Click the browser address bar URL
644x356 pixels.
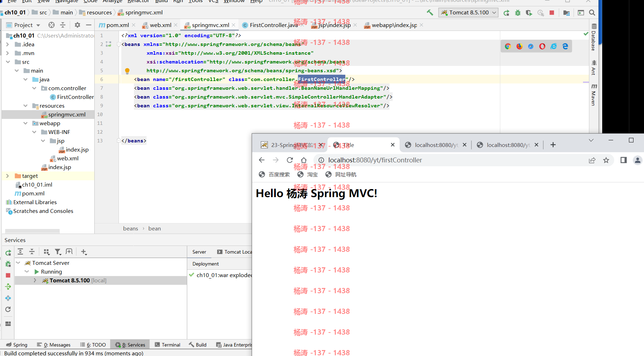pos(375,160)
